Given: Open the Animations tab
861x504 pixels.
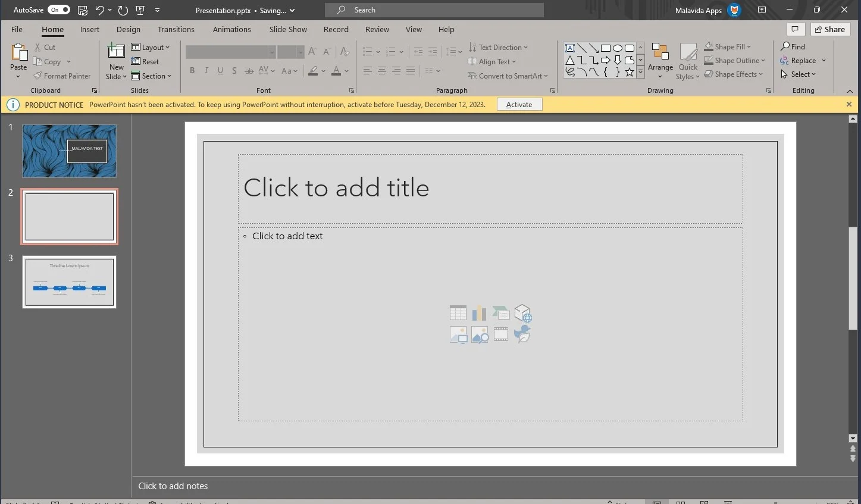Looking at the screenshot, I should 232,29.
